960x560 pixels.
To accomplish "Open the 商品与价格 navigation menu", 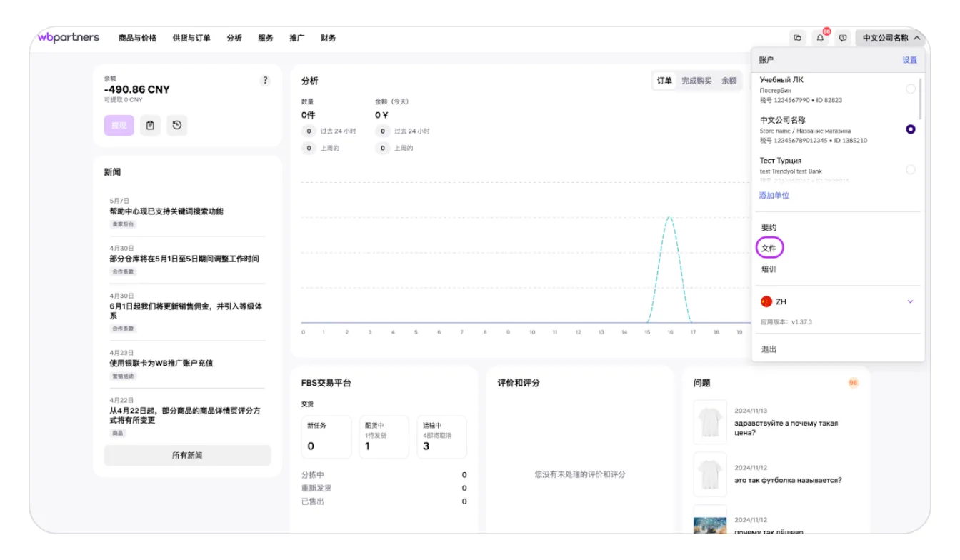I will click(x=137, y=38).
